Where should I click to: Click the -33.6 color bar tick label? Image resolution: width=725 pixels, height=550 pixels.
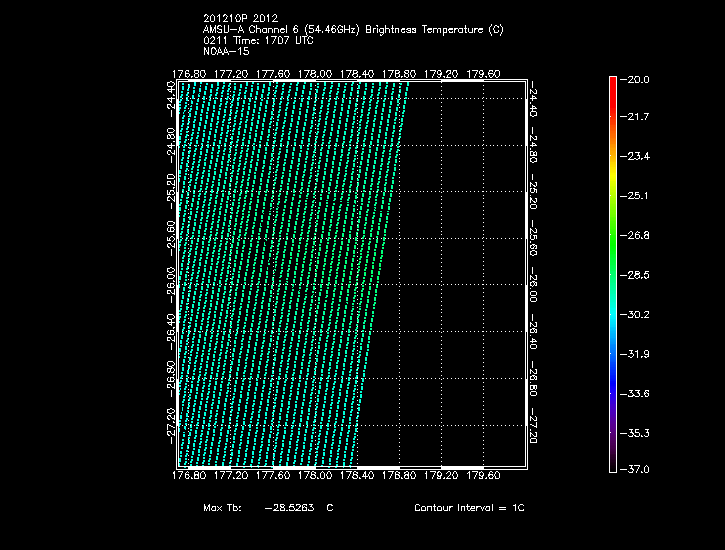(637, 393)
